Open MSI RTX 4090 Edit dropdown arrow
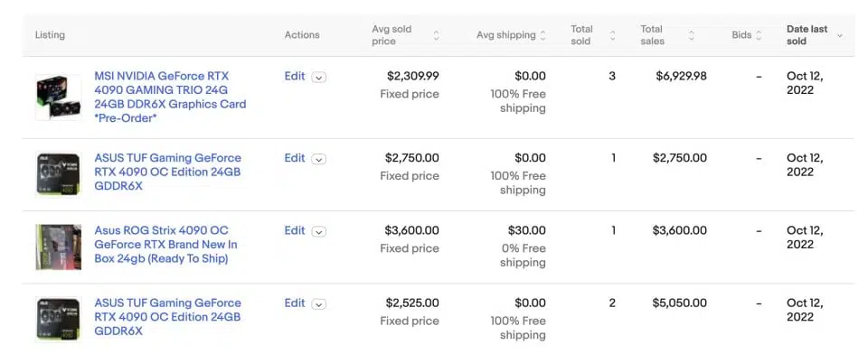The width and height of the screenshot is (868, 354). (x=318, y=78)
